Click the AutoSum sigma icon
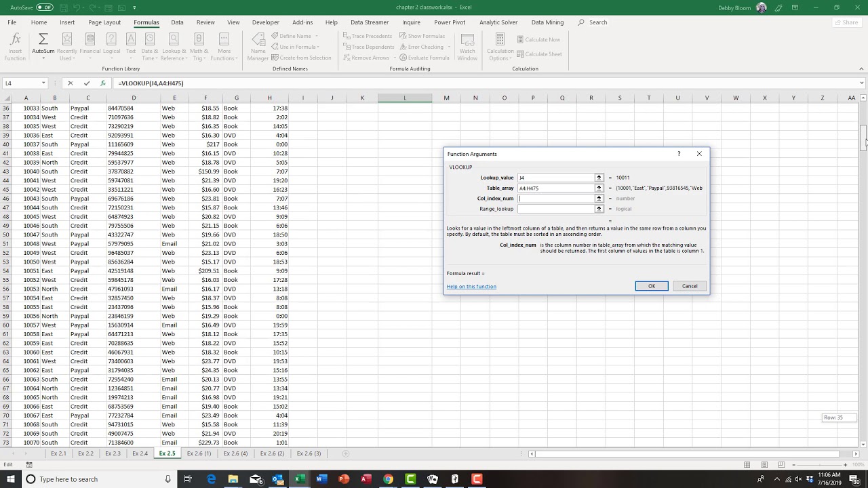 (43, 40)
